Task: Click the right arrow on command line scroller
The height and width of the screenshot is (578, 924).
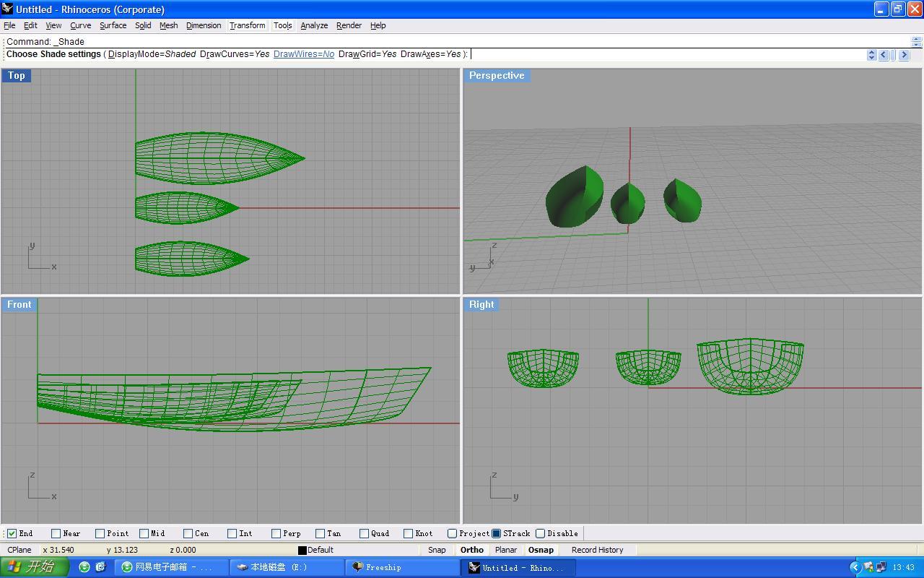Action: click(x=904, y=55)
